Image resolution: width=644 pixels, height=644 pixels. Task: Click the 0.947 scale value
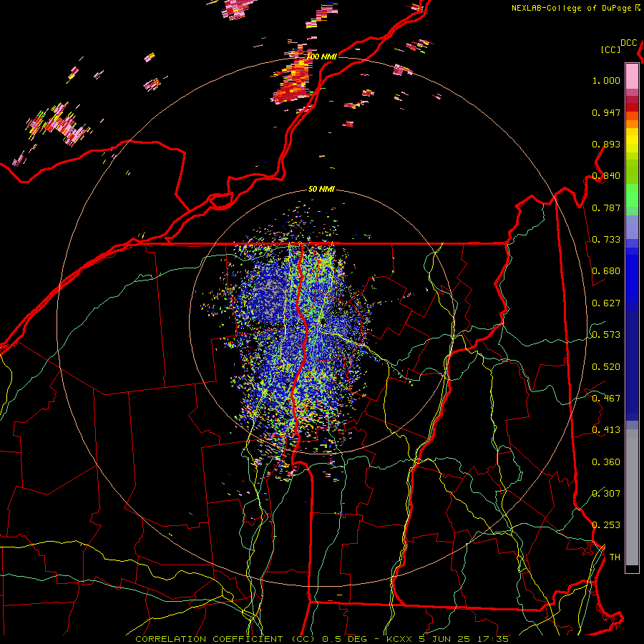coord(606,112)
